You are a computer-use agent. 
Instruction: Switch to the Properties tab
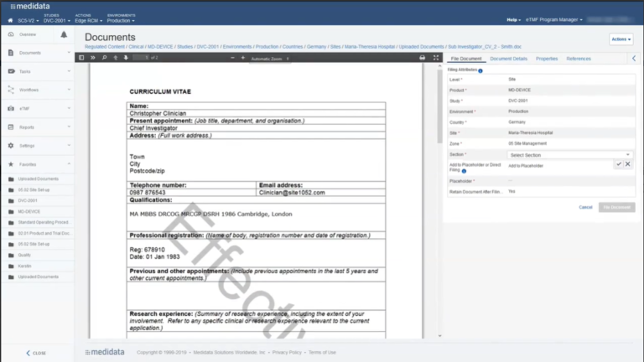547,59
